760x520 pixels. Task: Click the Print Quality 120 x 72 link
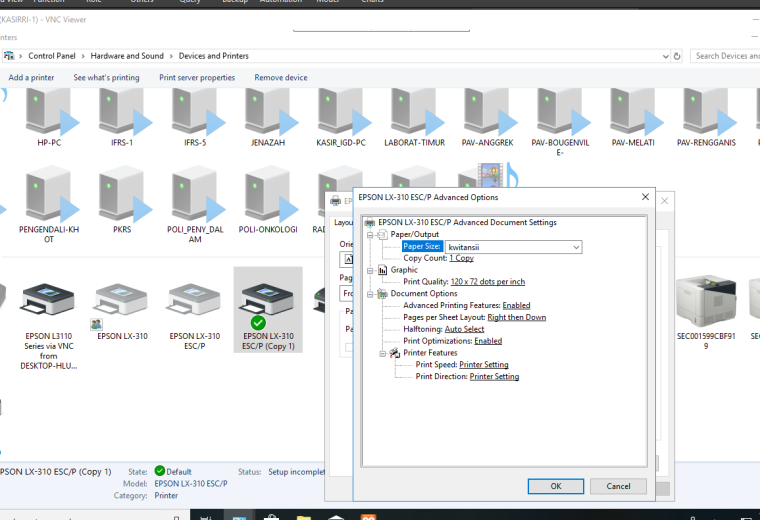coord(488,282)
